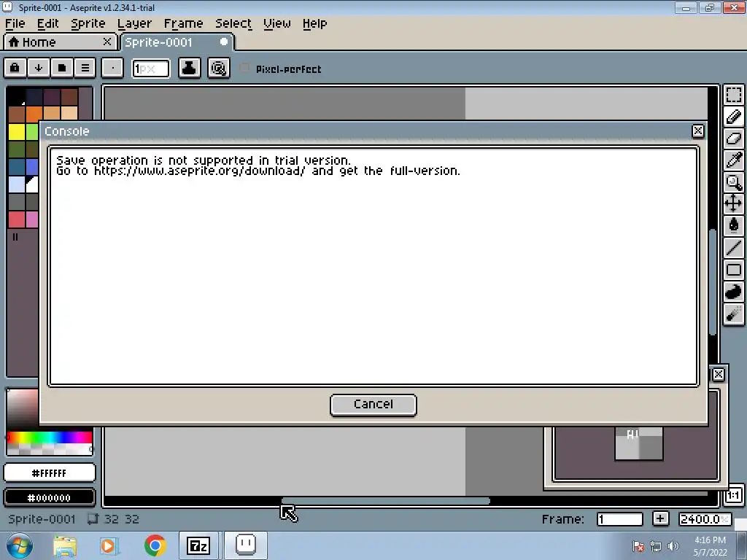The width and height of the screenshot is (747, 560).
Task: Click the 2400.0 zoom percentage field
Action: tap(705, 519)
